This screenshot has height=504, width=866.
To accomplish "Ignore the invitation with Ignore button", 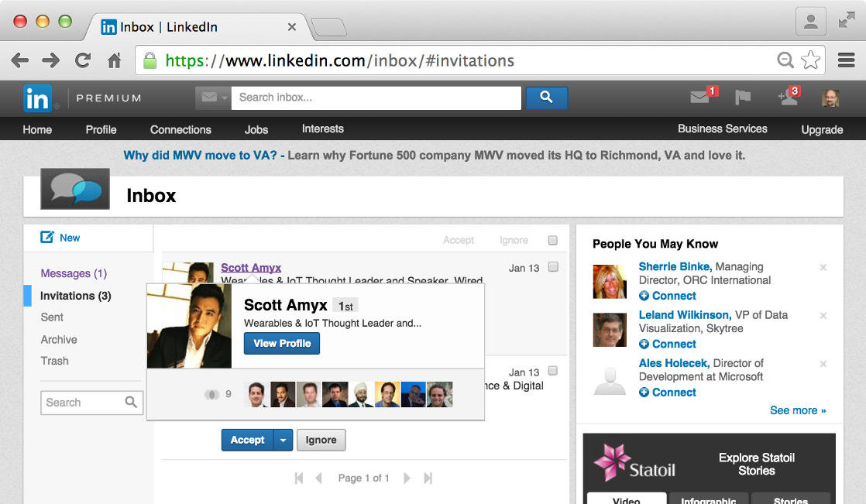I will click(x=321, y=440).
